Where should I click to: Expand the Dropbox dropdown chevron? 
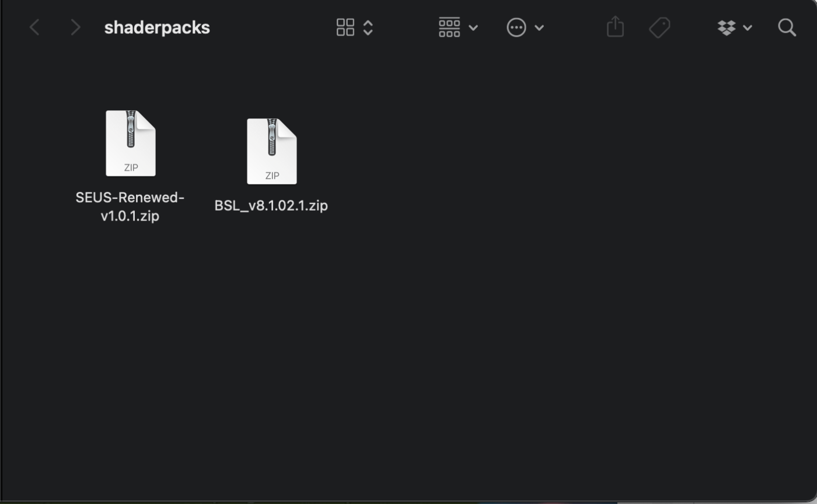[748, 27]
